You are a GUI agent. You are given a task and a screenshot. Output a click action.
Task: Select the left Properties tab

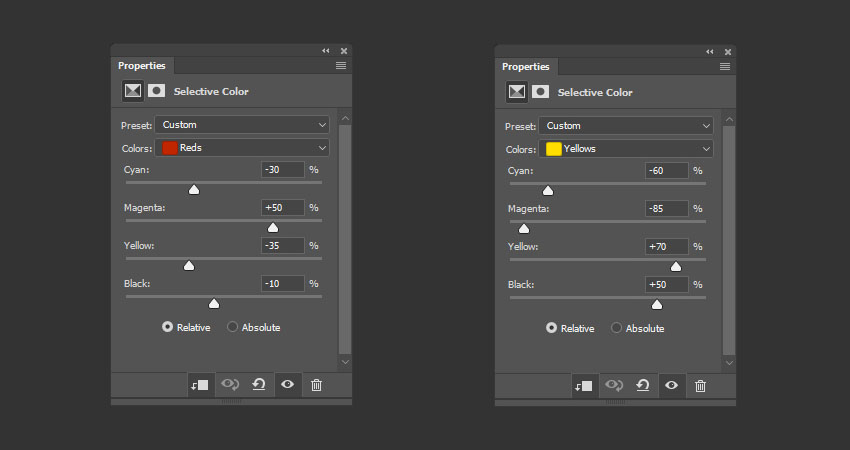[142, 66]
